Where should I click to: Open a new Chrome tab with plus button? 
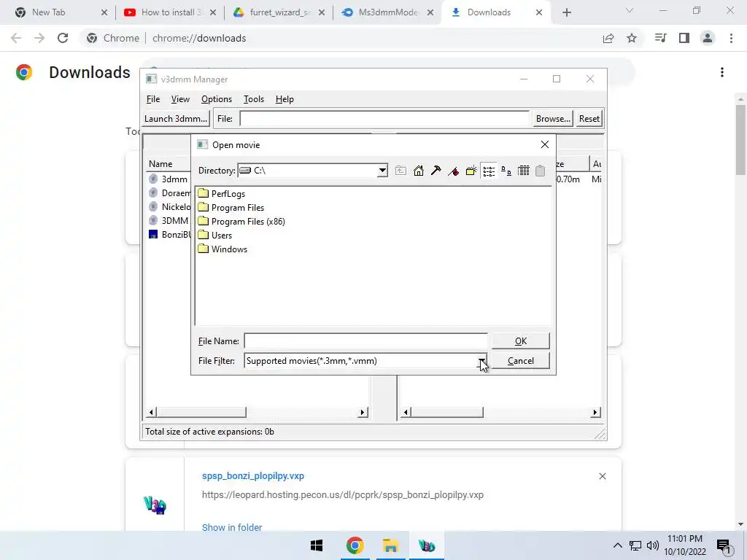[566, 12]
